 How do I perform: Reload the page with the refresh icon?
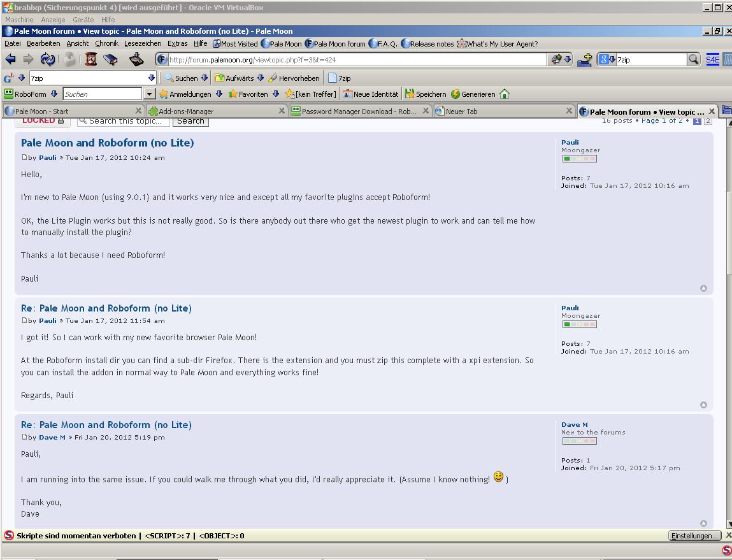tap(48, 60)
